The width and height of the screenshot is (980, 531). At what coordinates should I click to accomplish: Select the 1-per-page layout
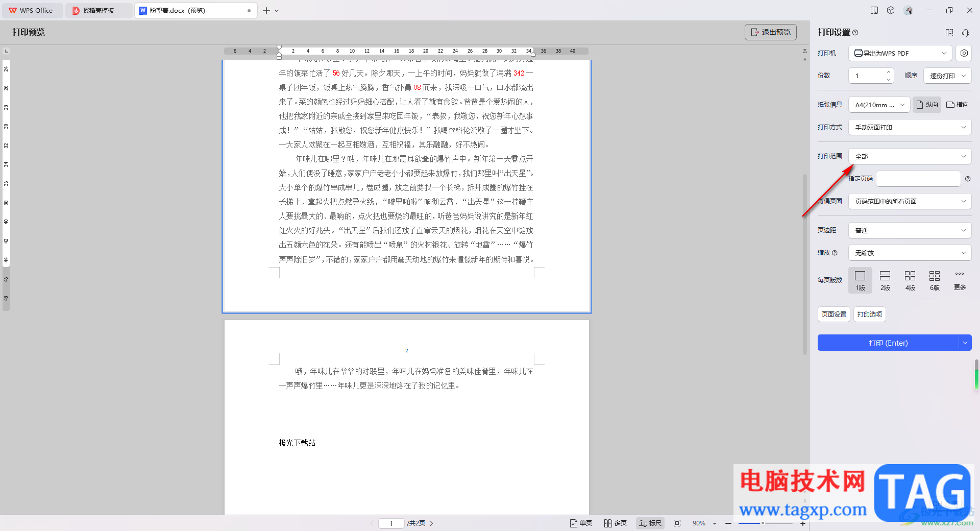click(860, 280)
